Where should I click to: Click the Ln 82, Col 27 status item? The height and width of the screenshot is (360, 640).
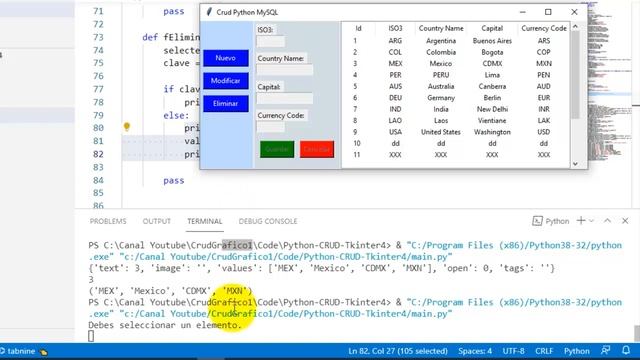(x=398, y=351)
